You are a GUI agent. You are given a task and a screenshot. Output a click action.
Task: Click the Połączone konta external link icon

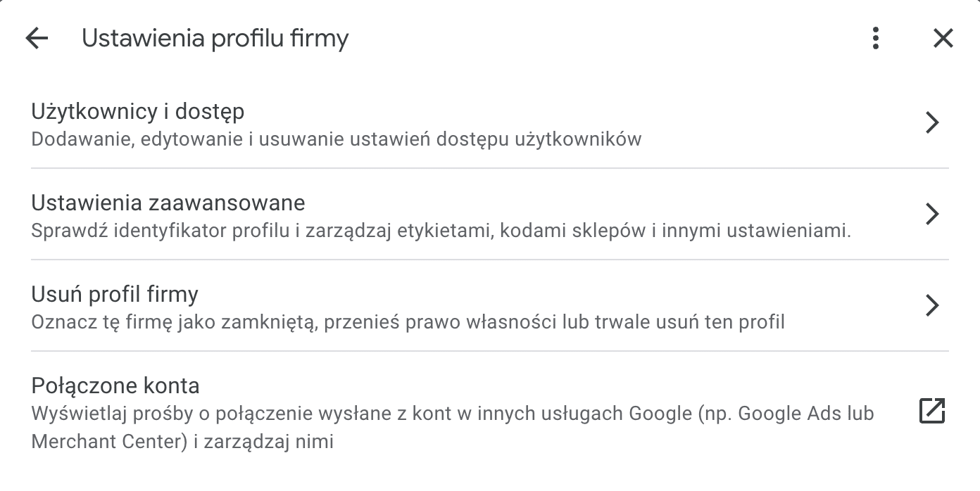[932, 411]
